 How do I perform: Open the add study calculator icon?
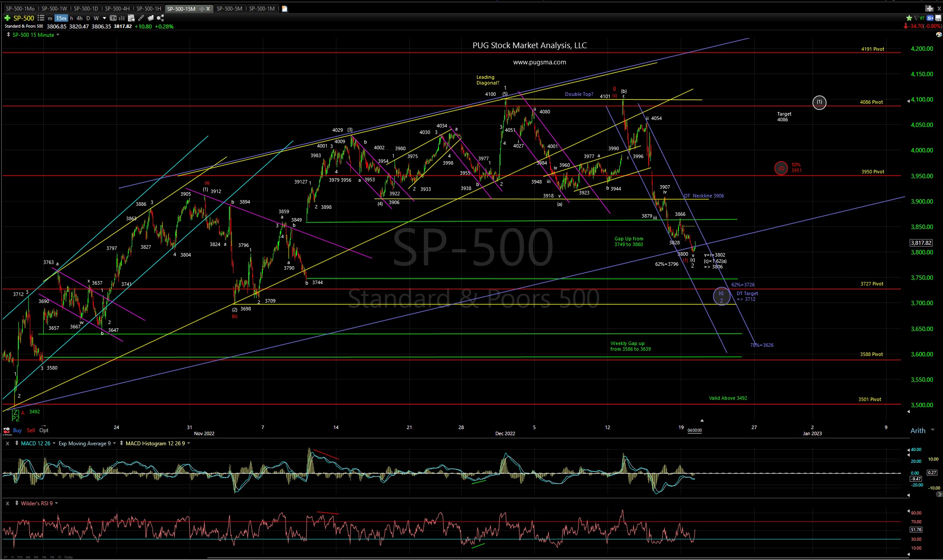pyautogui.click(x=131, y=18)
